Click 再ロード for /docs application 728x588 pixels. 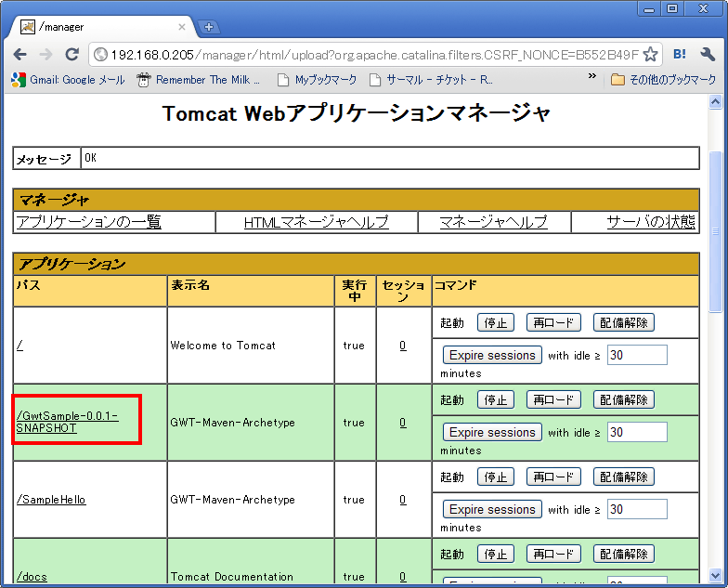click(553, 554)
